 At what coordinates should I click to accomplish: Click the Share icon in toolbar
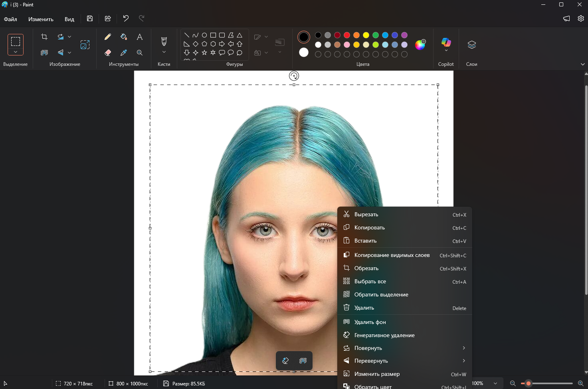[108, 18]
